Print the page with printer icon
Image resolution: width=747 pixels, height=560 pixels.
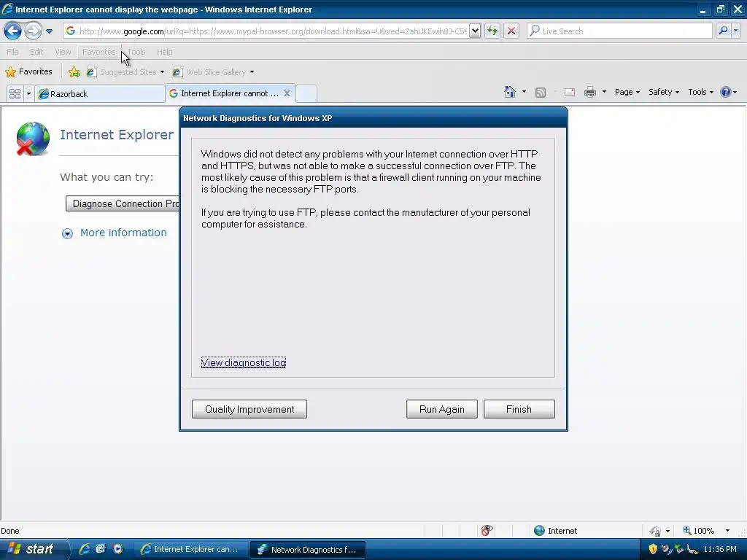[589, 92]
